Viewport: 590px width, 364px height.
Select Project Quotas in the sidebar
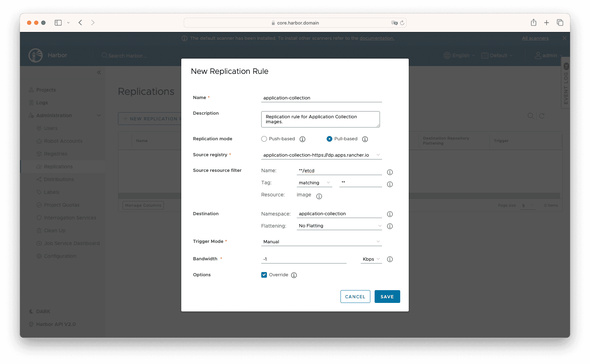[x=61, y=205]
